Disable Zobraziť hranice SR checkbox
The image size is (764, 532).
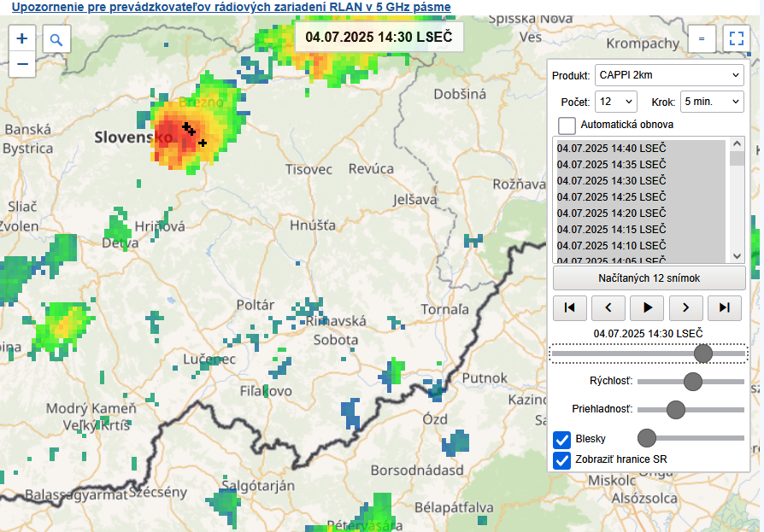562,459
